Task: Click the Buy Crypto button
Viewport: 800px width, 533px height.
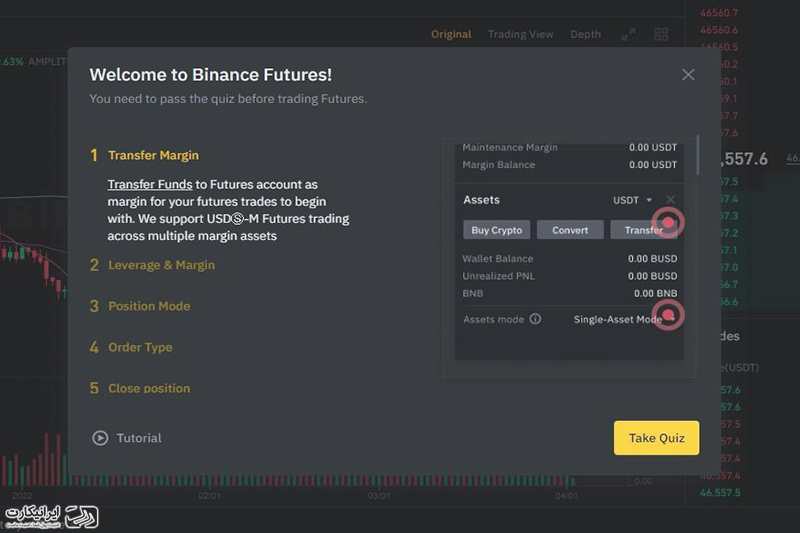Action: (x=496, y=230)
